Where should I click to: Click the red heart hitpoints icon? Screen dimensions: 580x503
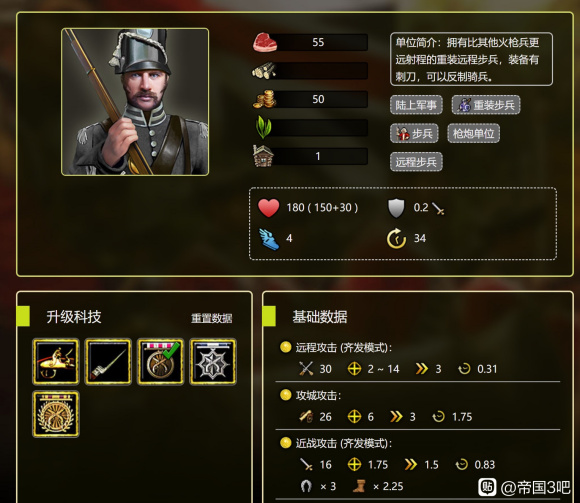pos(269,208)
